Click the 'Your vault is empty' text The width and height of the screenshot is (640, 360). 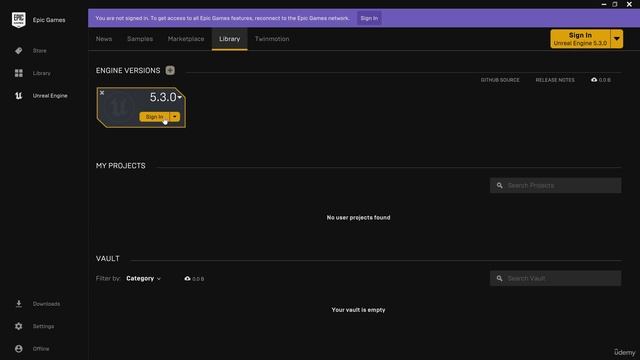pos(358,310)
